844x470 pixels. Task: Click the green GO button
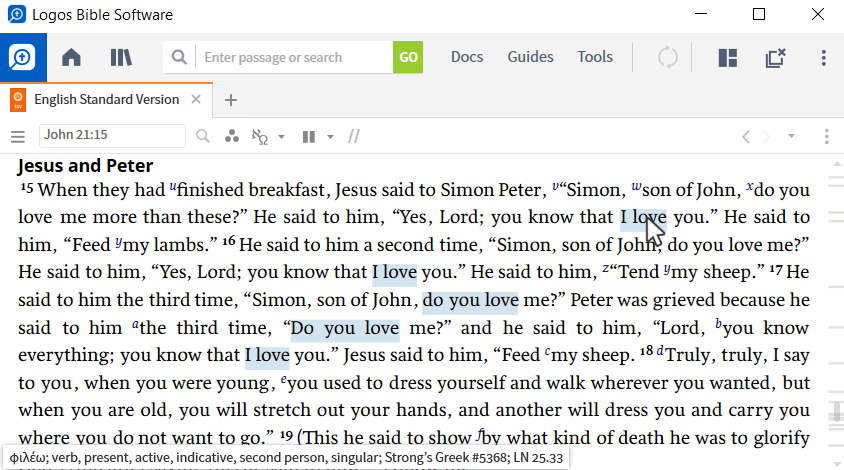point(408,57)
